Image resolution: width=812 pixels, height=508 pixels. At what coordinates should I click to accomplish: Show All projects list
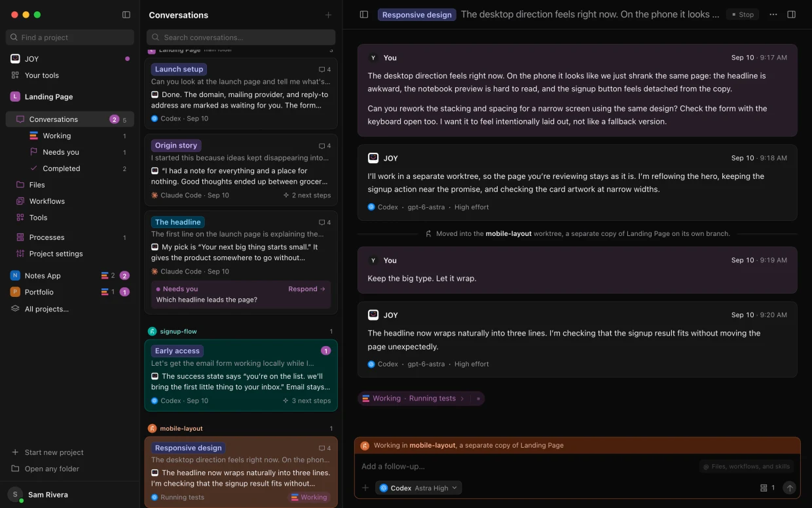coord(69,309)
